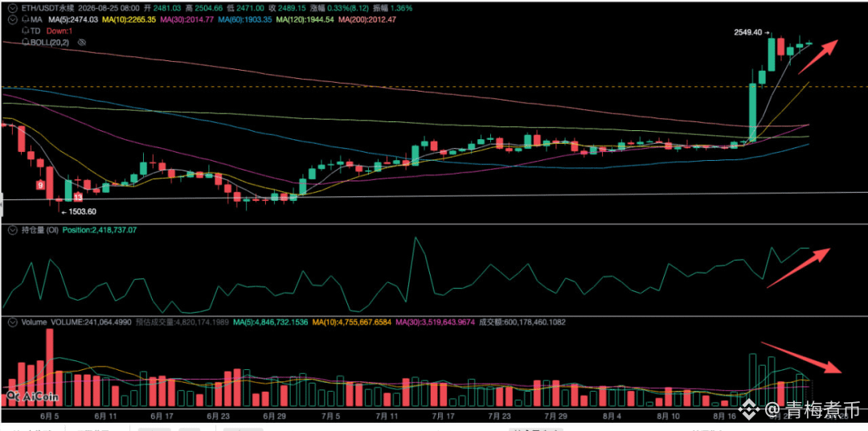Click the red Down:1 TD value
Screen dimensions: 868x431
[58, 31]
